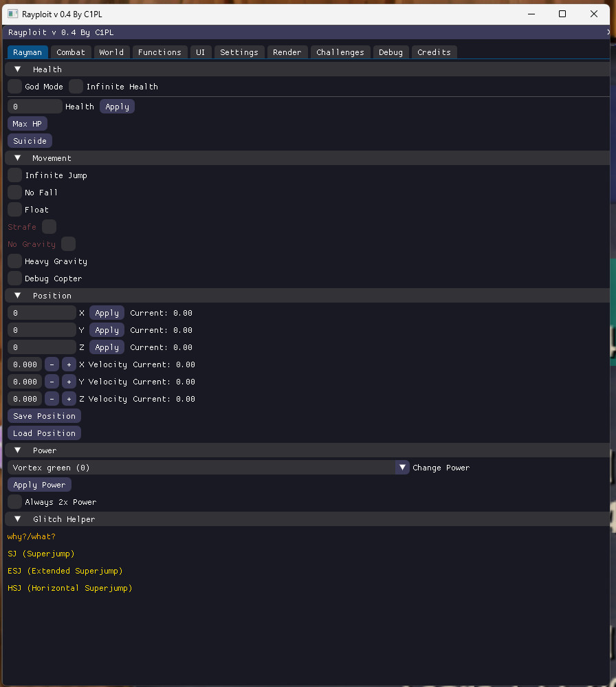This screenshot has width=616, height=687.
Task: Open the why?/what? link
Action: (31, 536)
